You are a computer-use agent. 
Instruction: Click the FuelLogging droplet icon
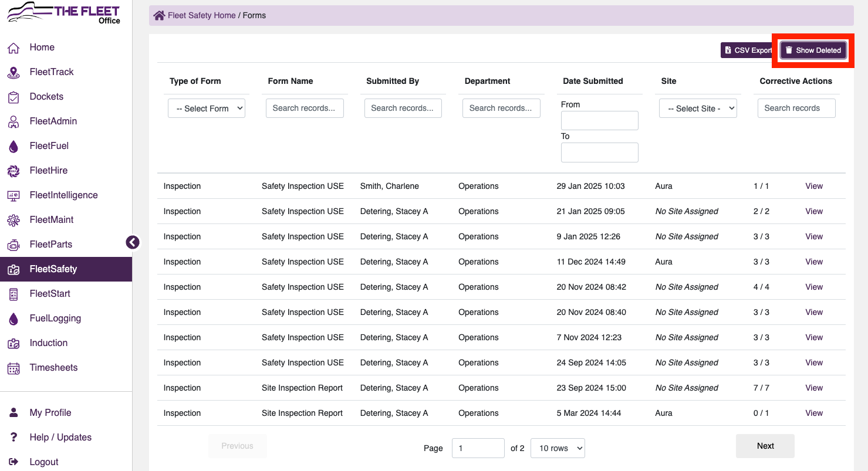point(13,319)
